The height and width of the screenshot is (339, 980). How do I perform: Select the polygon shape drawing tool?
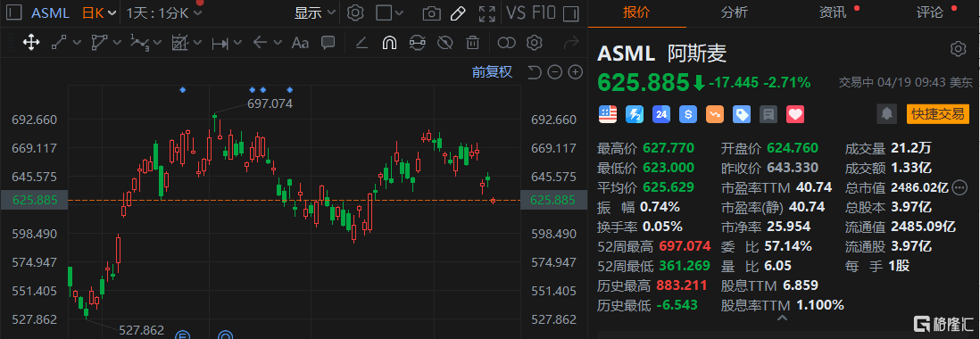99,43
